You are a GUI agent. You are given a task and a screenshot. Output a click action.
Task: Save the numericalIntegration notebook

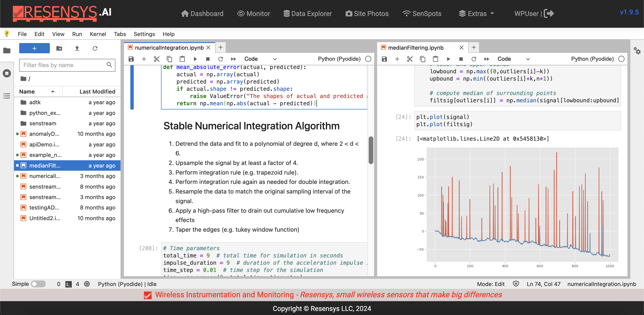point(131,59)
